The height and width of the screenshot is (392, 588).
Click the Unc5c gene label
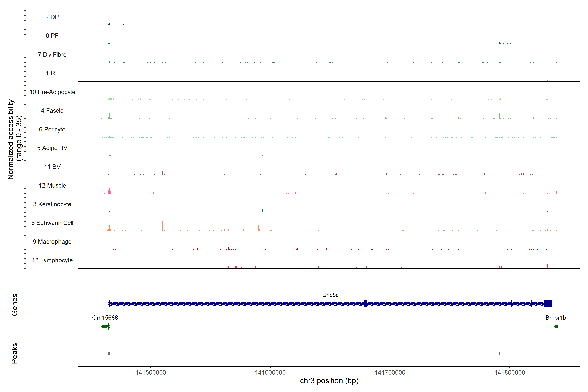pos(330,295)
